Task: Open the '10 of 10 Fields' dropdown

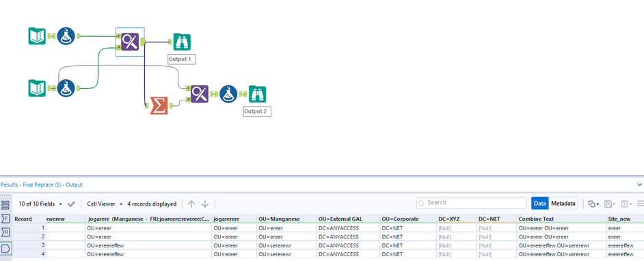Action: click(40, 204)
